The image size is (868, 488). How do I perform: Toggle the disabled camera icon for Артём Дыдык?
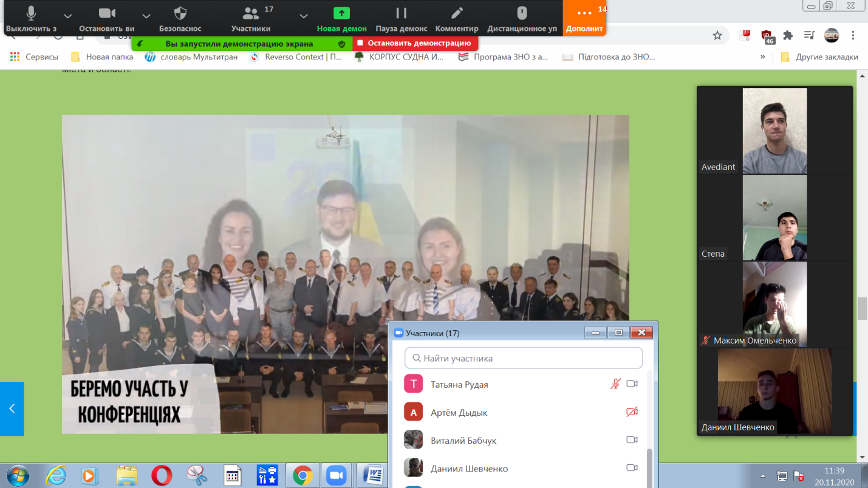632,412
